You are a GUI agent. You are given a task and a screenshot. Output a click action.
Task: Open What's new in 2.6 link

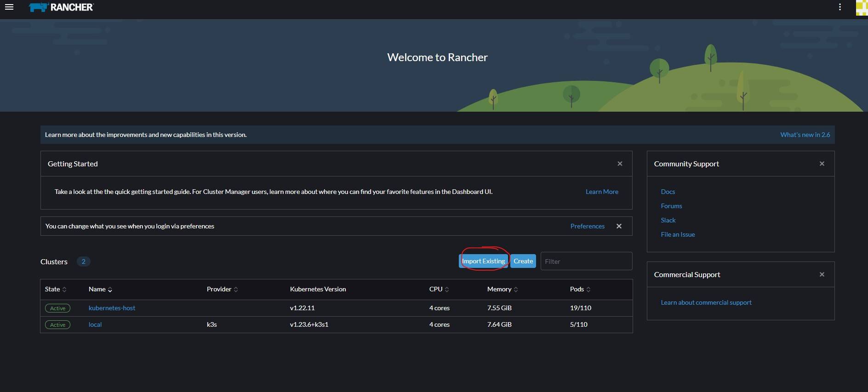(x=805, y=135)
